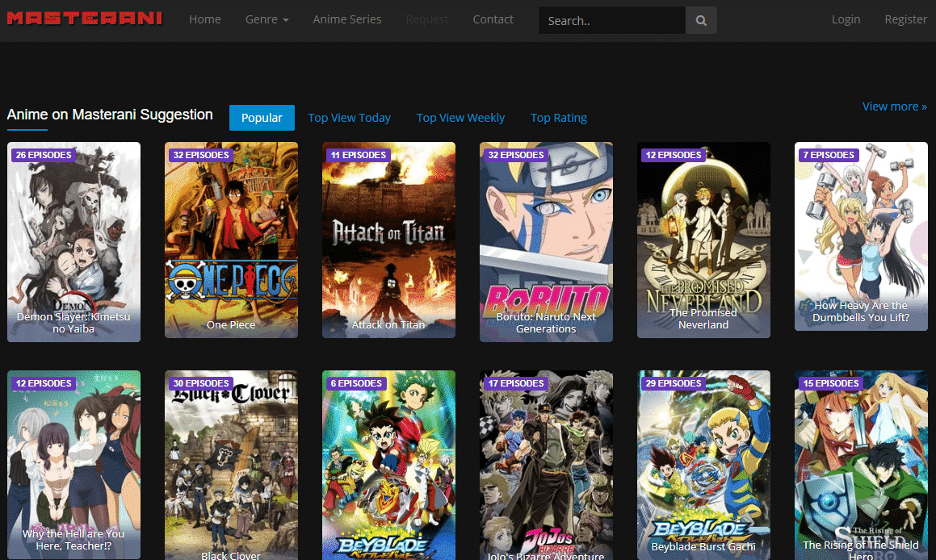Screen dimensions: 936x560
Task: Click the 6 Episodes badge on Beyblade
Action: (356, 383)
